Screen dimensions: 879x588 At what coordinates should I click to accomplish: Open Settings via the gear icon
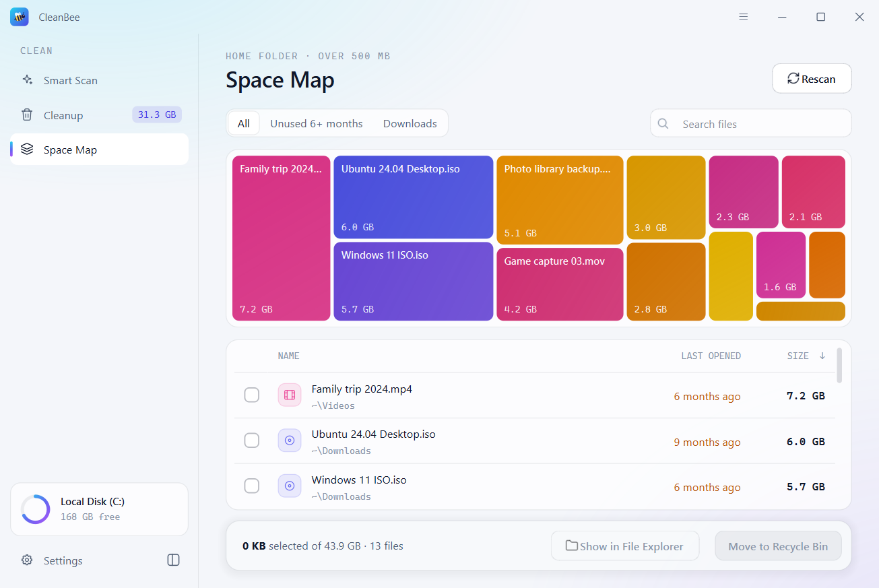[x=27, y=560]
